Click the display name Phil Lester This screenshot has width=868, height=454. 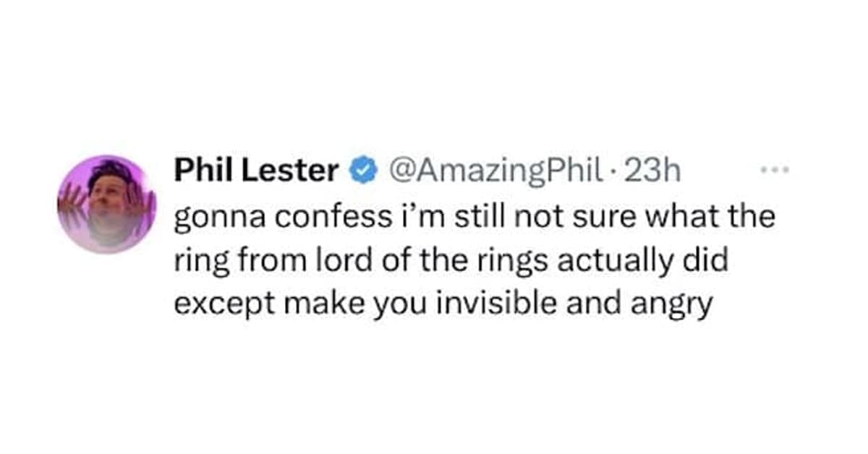pyautogui.click(x=256, y=171)
